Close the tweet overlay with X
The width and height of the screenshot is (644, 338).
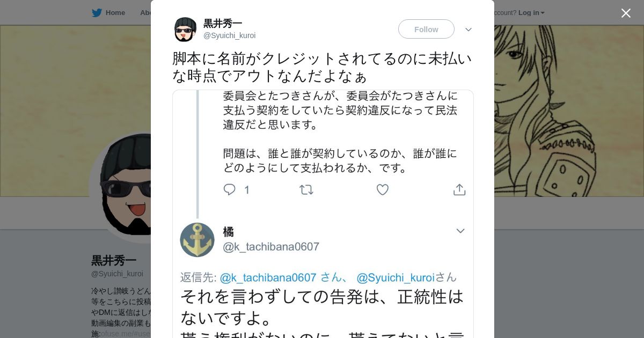(626, 13)
